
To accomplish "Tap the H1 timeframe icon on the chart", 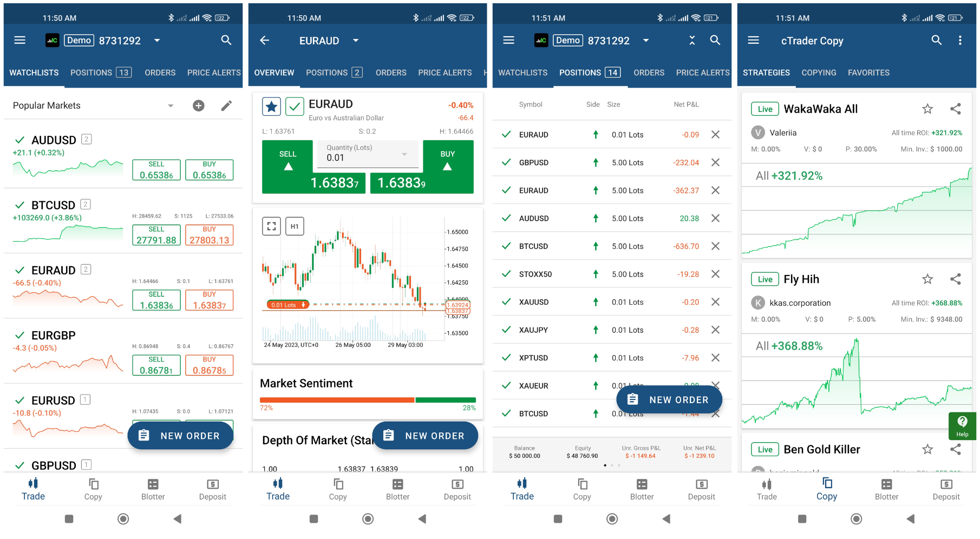I will [x=295, y=226].
